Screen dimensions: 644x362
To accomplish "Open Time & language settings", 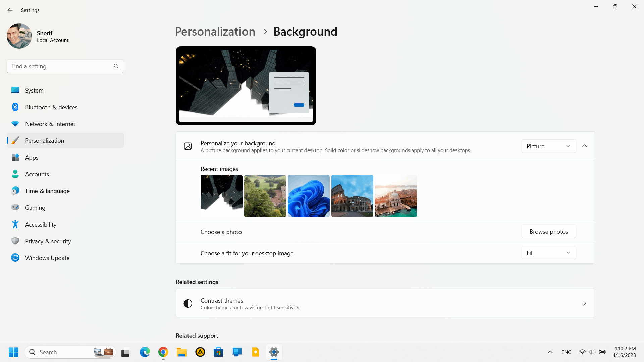I will pyautogui.click(x=47, y=190).
